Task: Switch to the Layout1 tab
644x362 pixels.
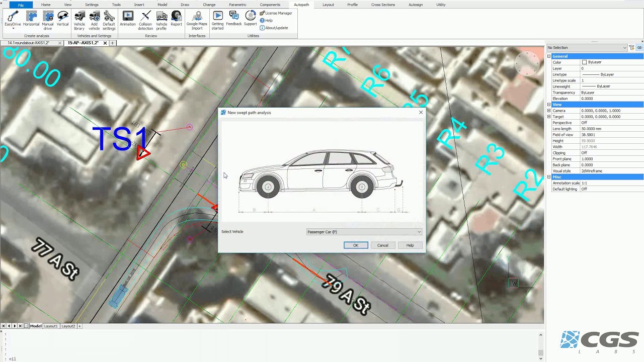Action: pyautogui.click(x=51, y=326)
